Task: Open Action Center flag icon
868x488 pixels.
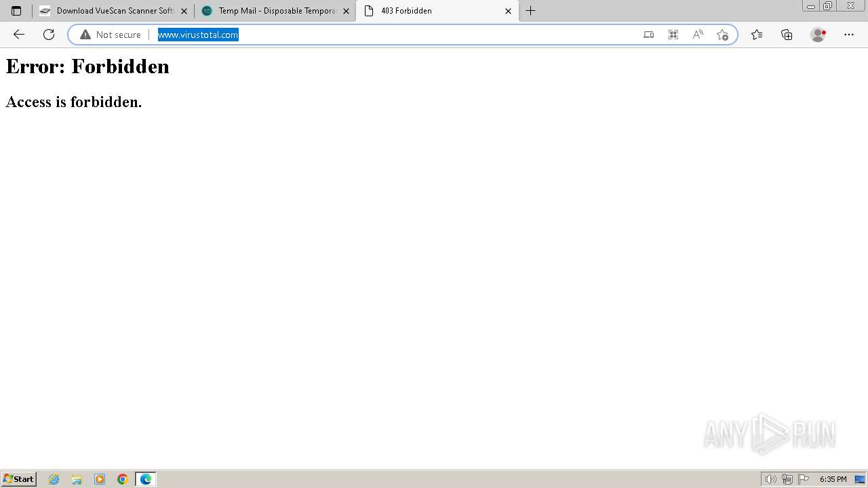Action: [x=804, y=479]
